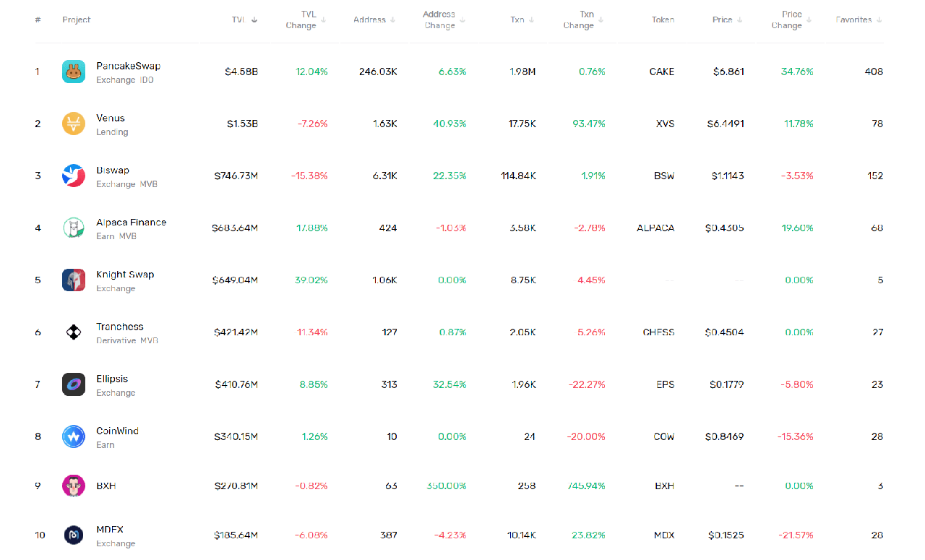Click the Token column header
Screen dimensions: 925x560
pyautogui.click(x=663, y=20)
